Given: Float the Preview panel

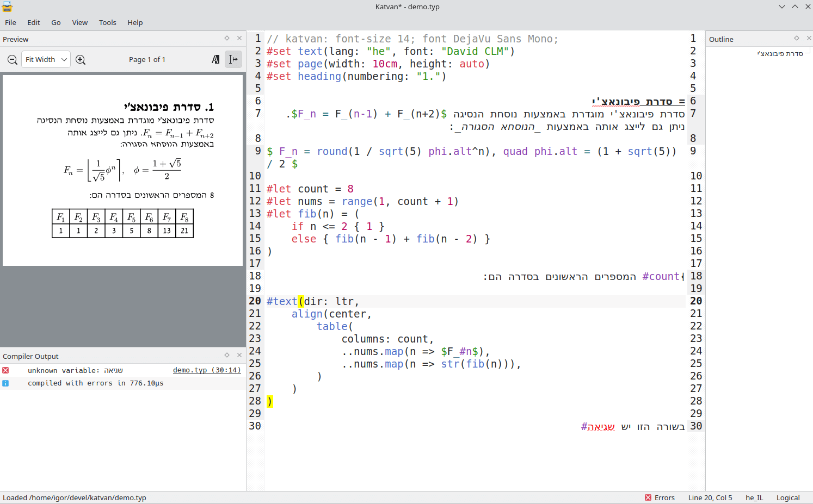Looking at the screenshot, I should point(227,38).
